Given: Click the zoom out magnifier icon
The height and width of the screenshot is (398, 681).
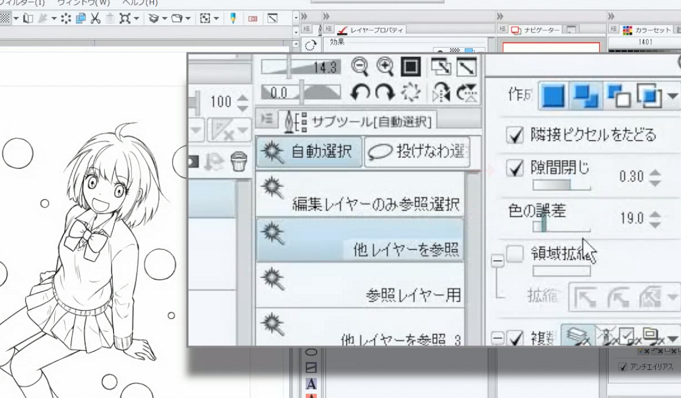Looking at the screenshot, I should pos(360,66).
